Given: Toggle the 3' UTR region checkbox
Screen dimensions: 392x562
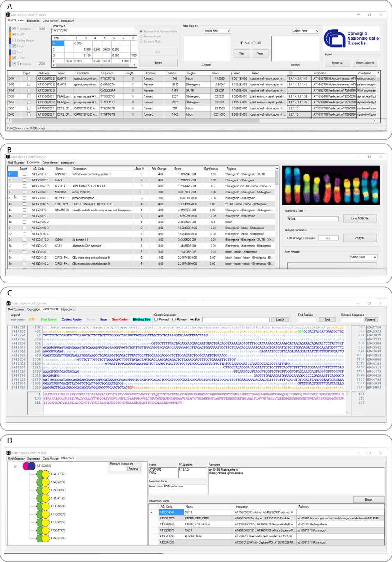Looking at the screenshot, I should (x=14, y=58).
